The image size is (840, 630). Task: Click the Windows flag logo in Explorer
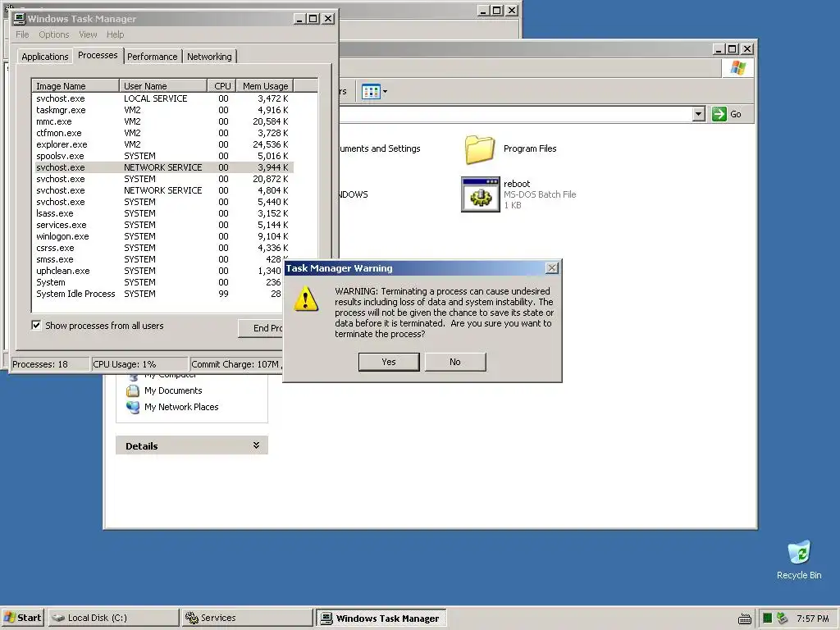[738, 68]
